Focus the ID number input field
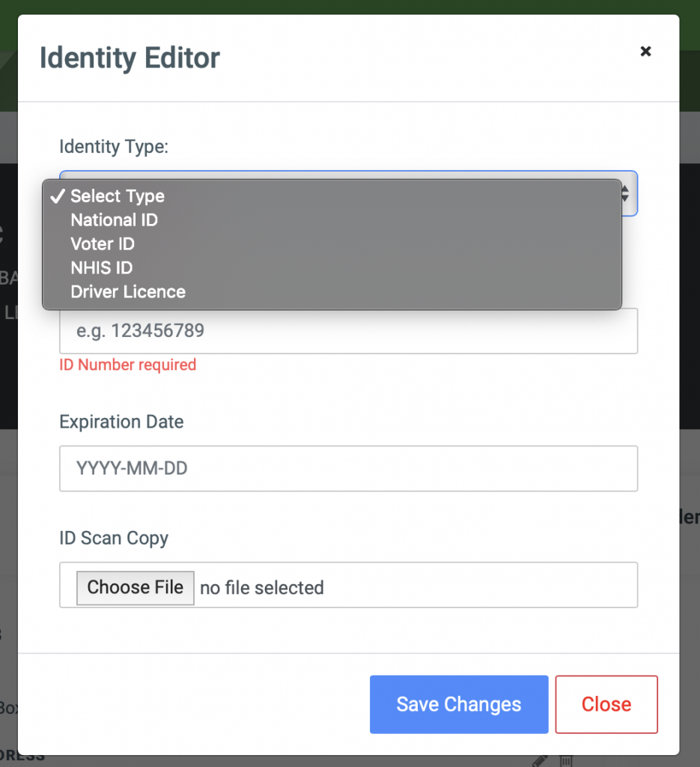Image resolution: width=700 pixels, height=767 pixels. [348, 330]
